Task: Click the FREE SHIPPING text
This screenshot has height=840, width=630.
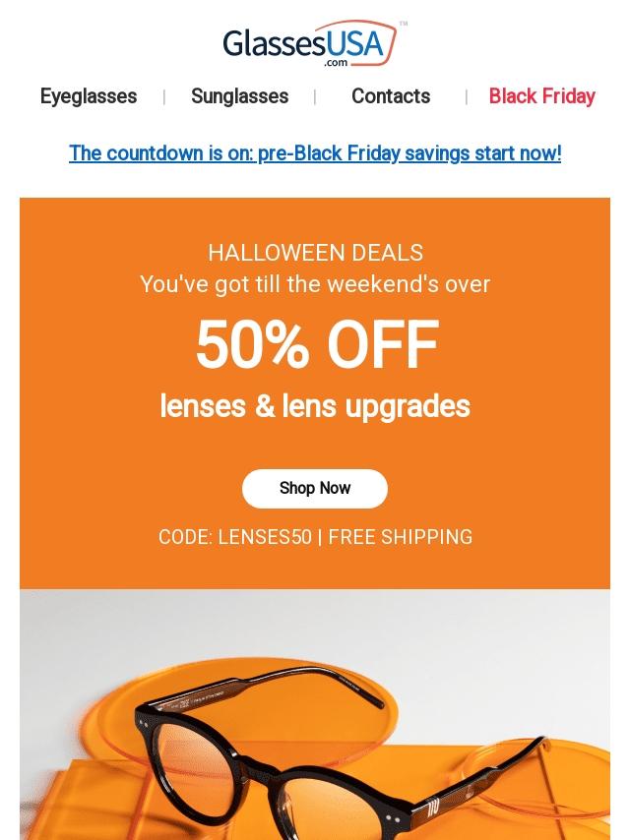Action: point(401,537)
